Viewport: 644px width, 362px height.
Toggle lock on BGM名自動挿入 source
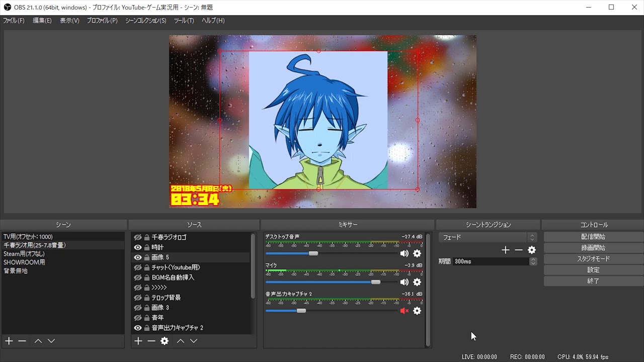coord(147,278)
